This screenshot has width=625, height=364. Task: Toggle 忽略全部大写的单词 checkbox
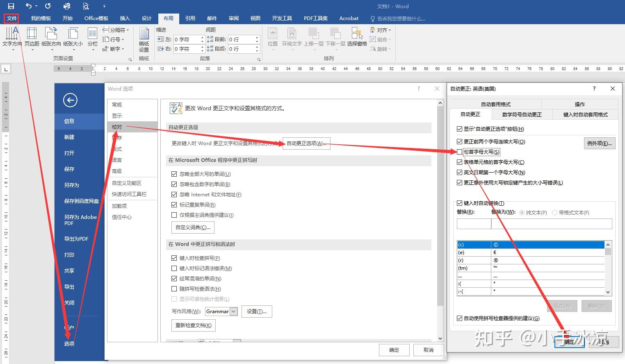click(174, 174)
